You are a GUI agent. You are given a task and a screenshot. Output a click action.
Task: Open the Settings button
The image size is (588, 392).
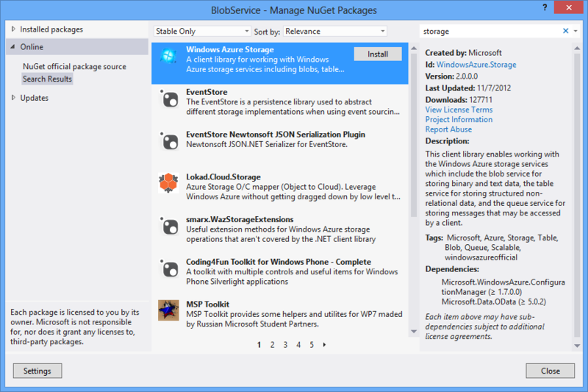[x=37, y=371]
